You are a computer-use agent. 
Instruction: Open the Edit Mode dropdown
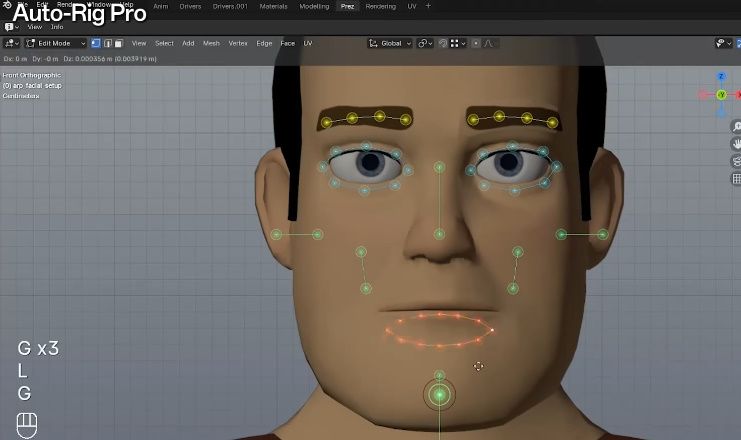(56, 43)
